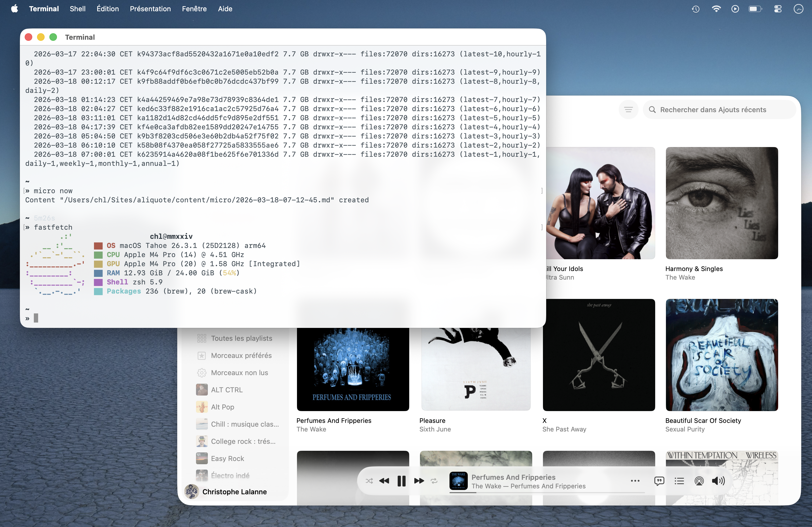
Task: Toggle shuffle playback
Action: pyautogui.click(x=369, y=481)
